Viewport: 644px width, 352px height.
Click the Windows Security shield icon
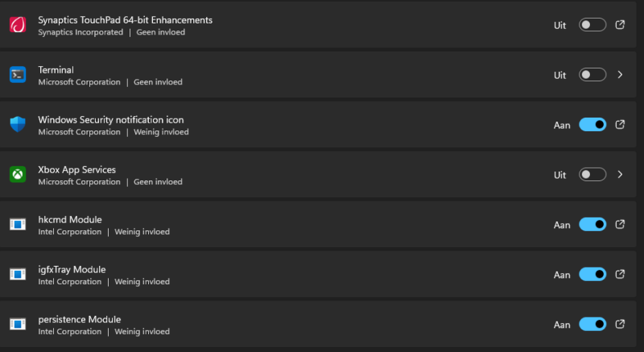[x=18, y=125]
